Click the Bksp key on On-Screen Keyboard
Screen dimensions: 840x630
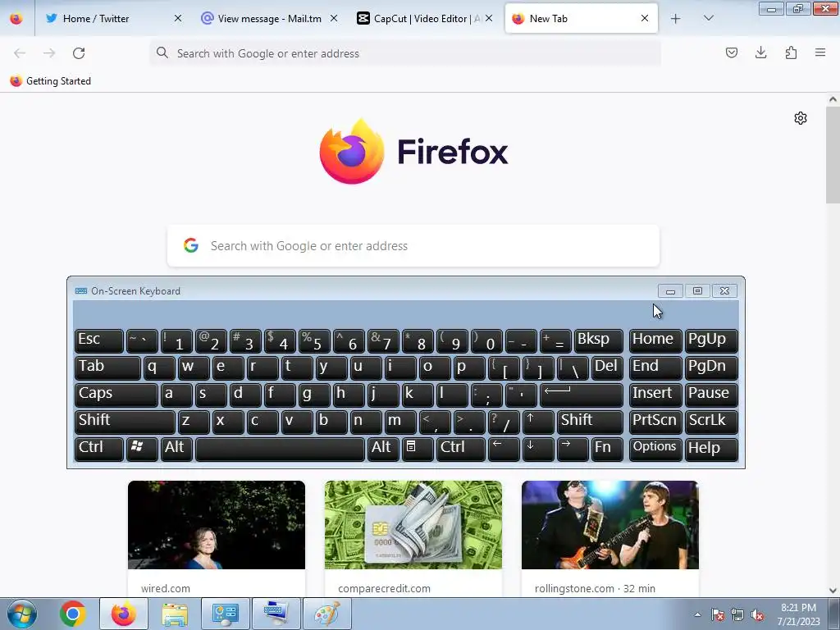tap(598, 341)
